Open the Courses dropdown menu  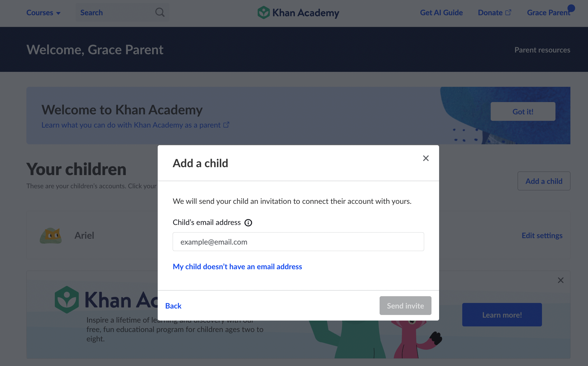point(43,13)
